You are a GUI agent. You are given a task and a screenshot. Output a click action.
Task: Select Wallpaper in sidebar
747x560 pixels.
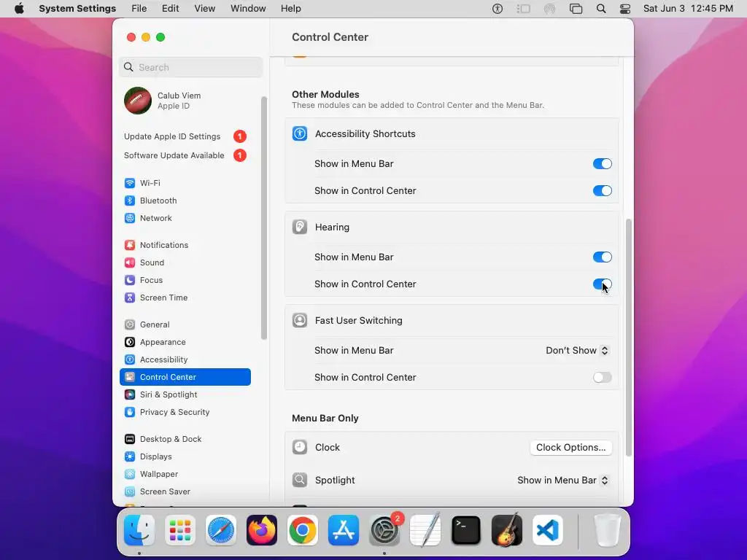pos(185,474)
